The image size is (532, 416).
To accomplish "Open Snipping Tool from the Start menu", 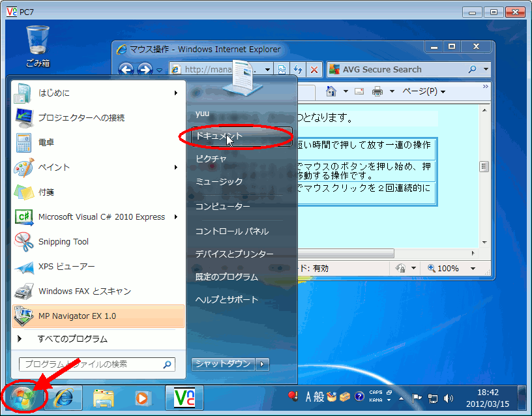I will click(x=63, y=241).
